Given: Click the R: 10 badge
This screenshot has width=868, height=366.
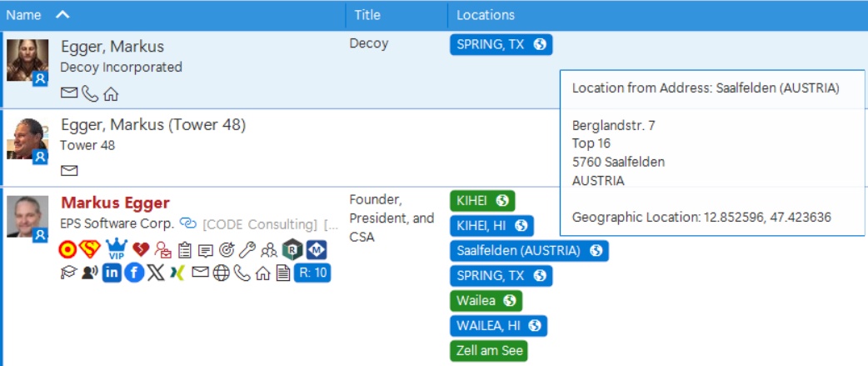Looking at the screenshot, I should point(312,273).
